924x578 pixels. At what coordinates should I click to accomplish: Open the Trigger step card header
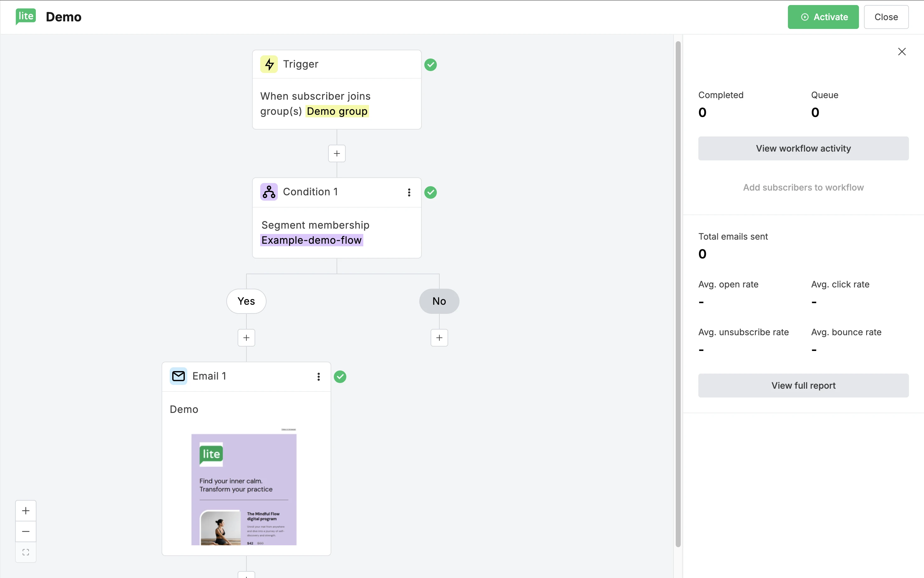(337, 64)
